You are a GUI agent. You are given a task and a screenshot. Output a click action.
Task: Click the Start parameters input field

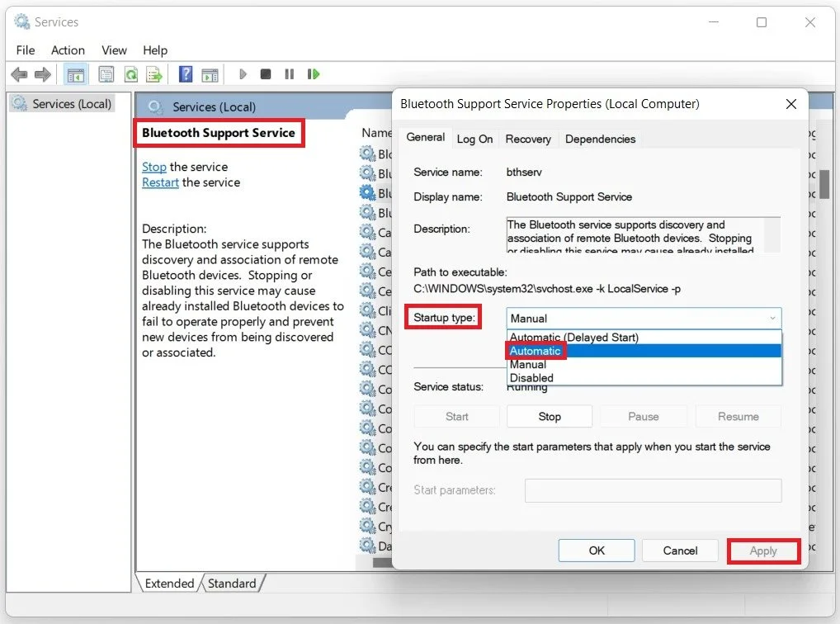point(653,490)
